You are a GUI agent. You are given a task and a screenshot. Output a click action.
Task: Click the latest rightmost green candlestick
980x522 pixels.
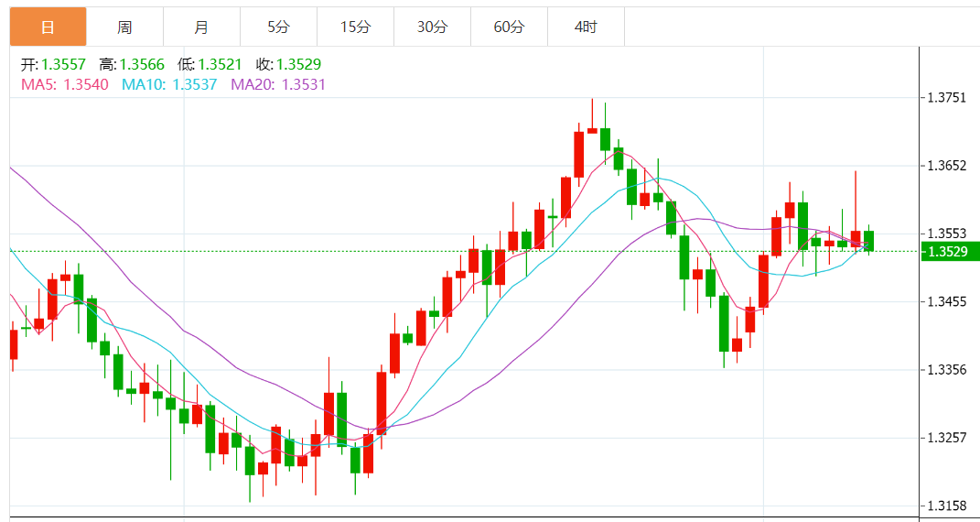point(868,241)
